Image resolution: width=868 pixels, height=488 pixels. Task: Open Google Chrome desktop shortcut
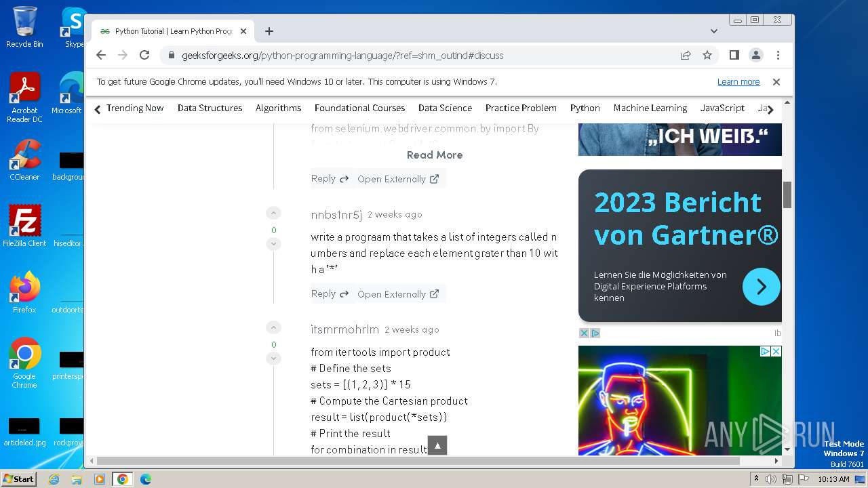24,363
